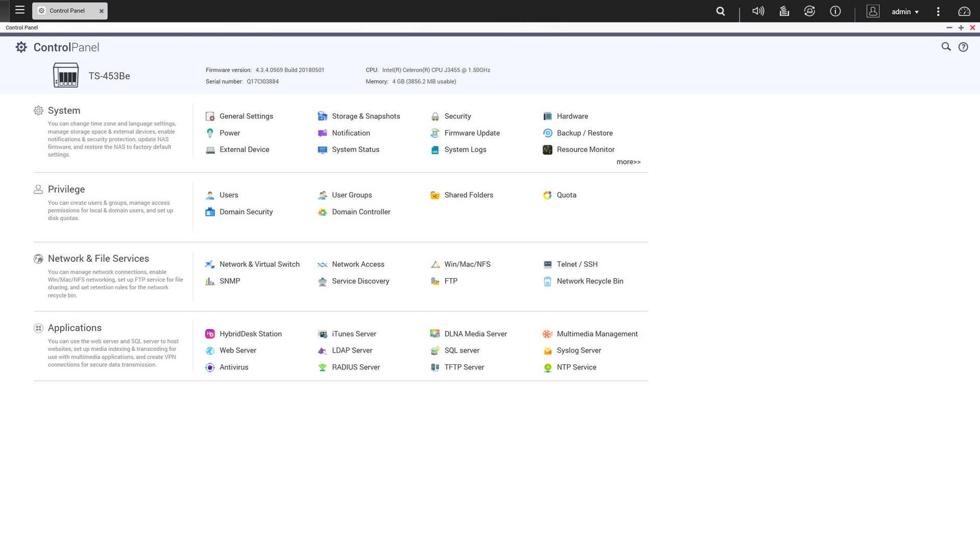
Task: Open the Quota settings
Action: (x=559, y=195)
